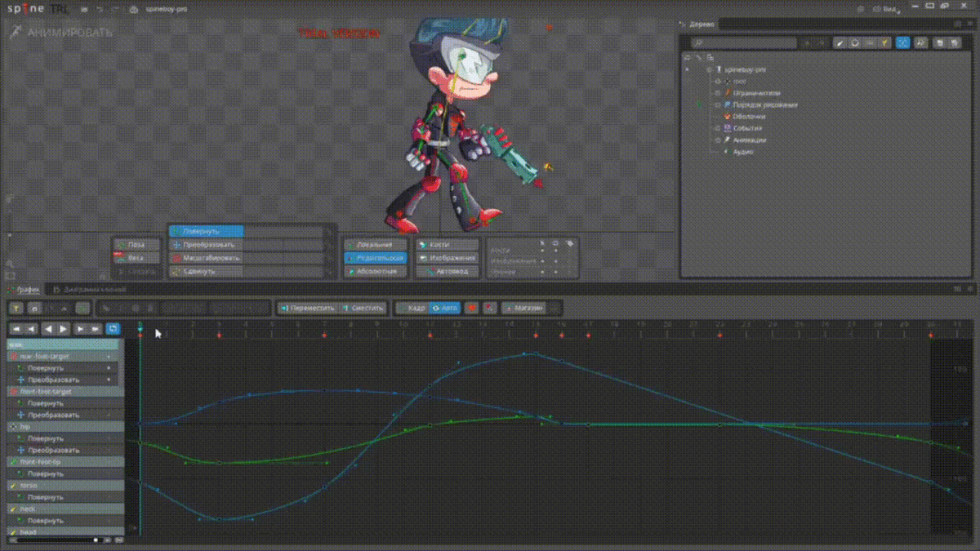
Task: Open the Вид menu
Action: [890, 9]
